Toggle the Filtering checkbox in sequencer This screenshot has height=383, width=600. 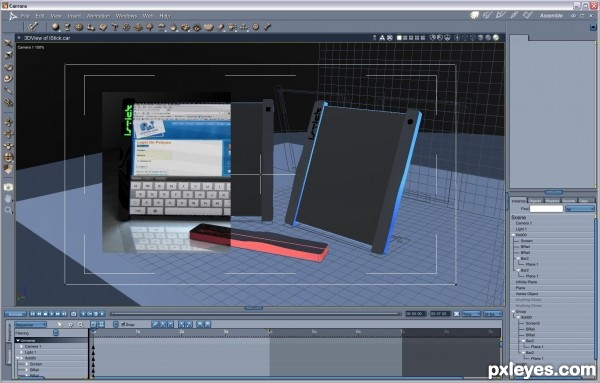[55, 333]
